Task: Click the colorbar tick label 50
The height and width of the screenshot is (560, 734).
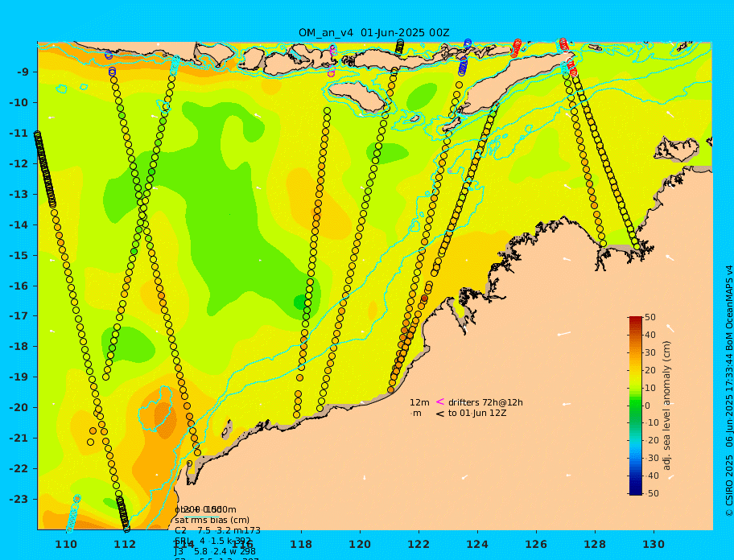Action: tap(650, 318)
